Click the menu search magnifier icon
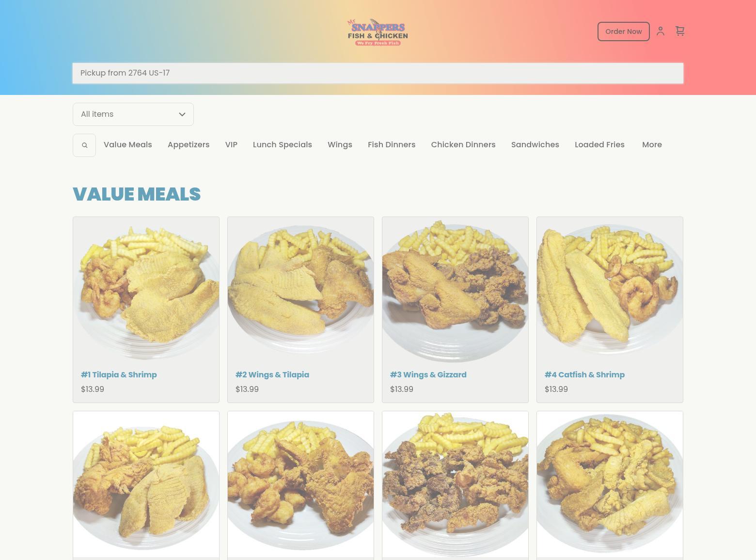756x560 pixels. [84, 145]
